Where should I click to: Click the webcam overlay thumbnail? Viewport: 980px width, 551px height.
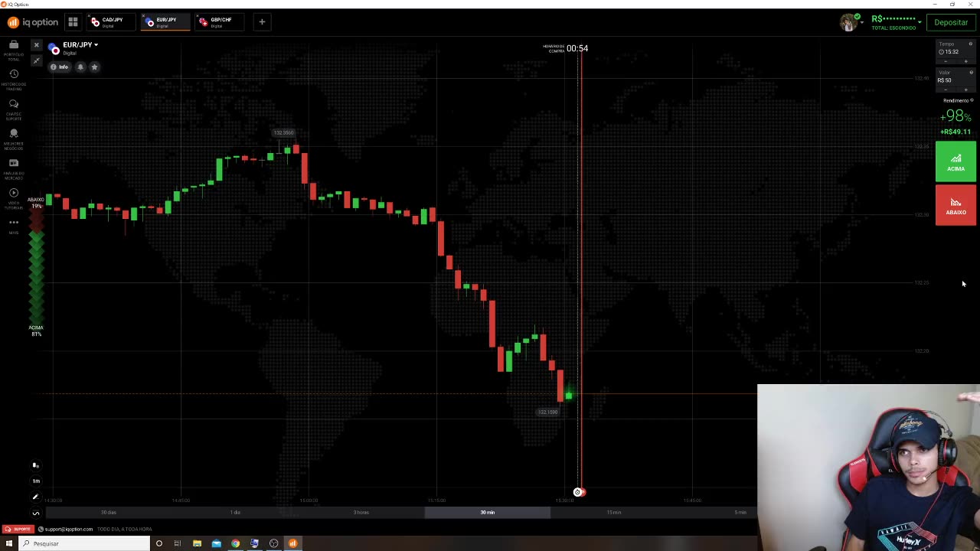click(x=868, y=467)
